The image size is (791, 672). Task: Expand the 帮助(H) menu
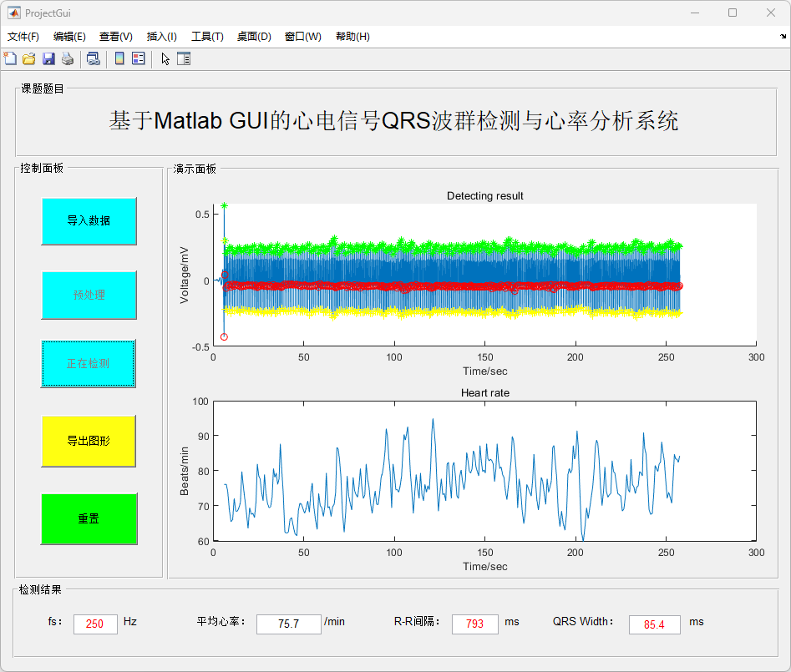pos(352,37)
